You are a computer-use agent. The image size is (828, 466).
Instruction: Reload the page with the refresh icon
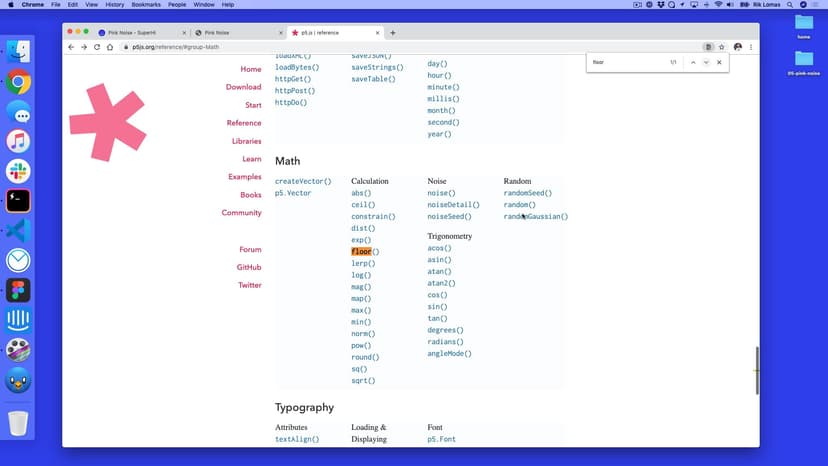(97, 47)
